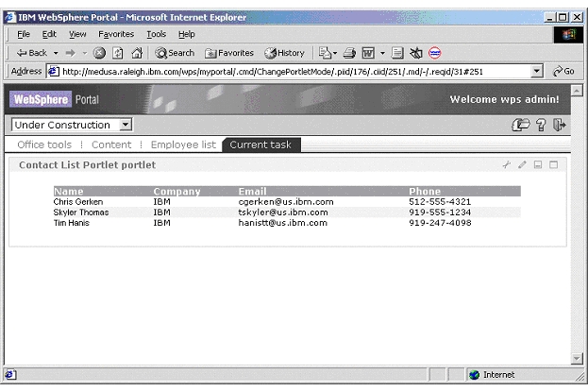Screen dimensions: 588x391
Task: Click the red circular toolbar icon
Action: click(434, 53)
